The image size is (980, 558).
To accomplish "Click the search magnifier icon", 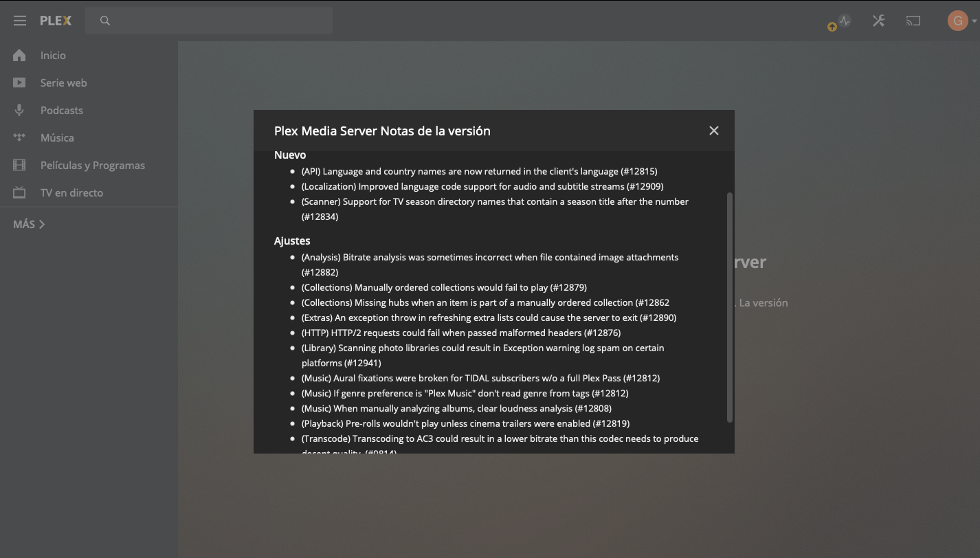I will [x=105, y=21].
